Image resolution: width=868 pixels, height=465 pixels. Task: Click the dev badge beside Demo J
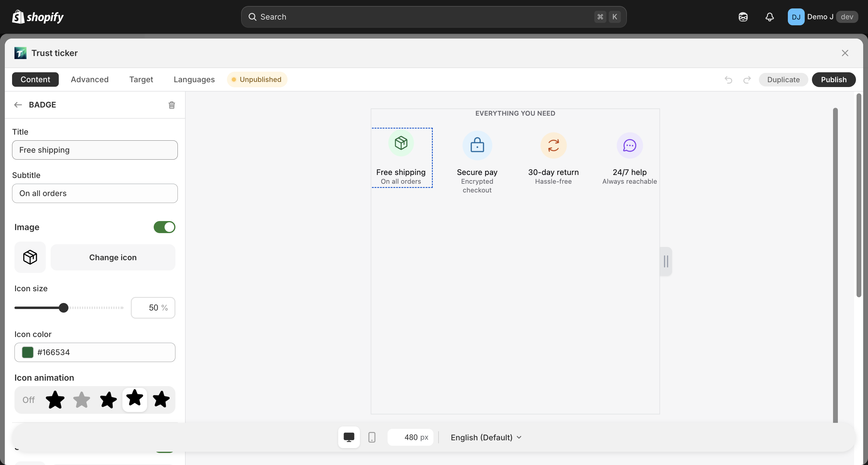click(x=847, y=17)
